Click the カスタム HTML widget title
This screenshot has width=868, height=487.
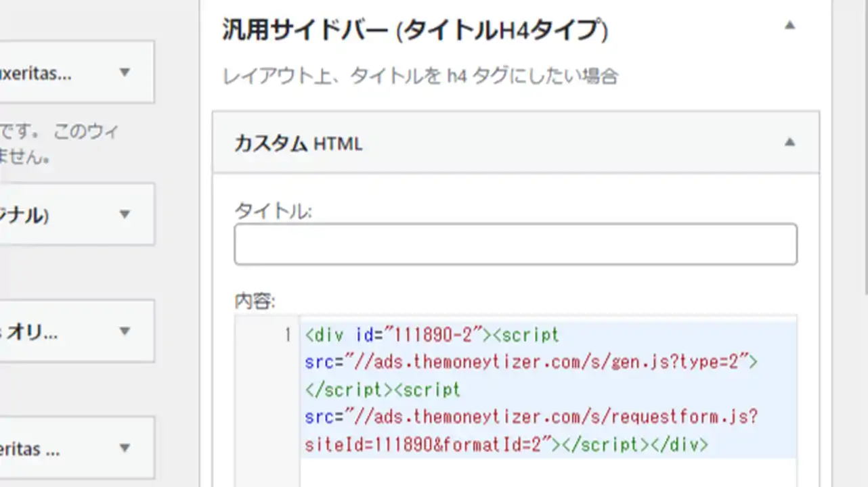click(298, 143)
